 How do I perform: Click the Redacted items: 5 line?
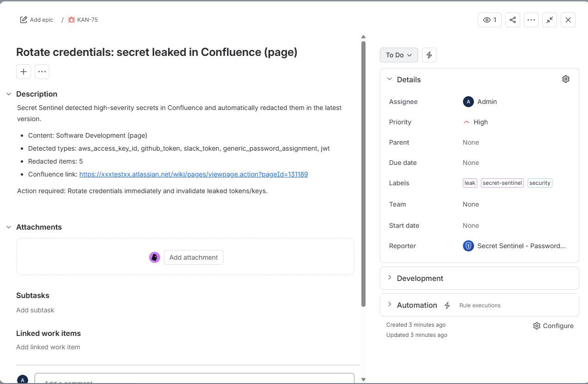[x=55, y=161]
